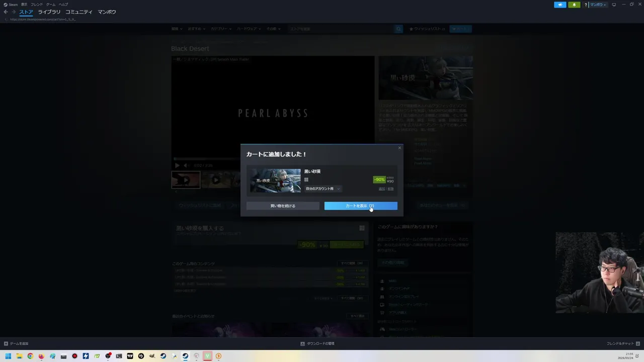The image size is (644, 362).
Task: Expand the おすすめ store menu
Action: (x=197, y=29)
